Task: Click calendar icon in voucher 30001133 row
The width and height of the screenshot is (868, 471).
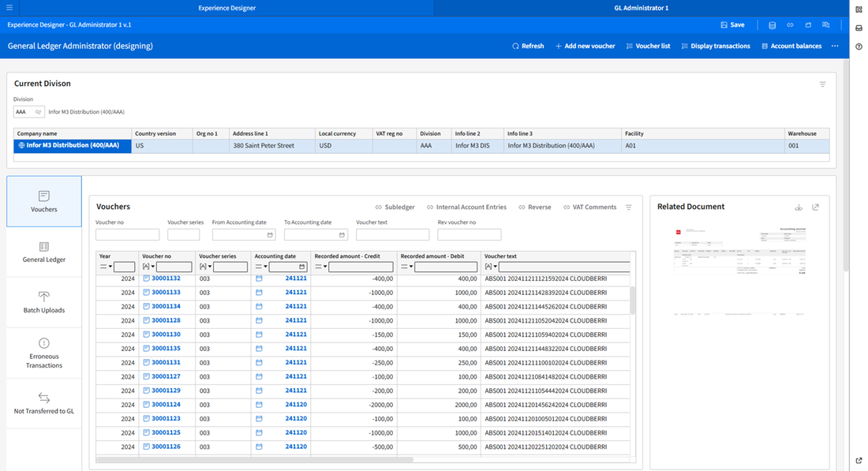Action: pyautogui.click(x=259, y=292)
